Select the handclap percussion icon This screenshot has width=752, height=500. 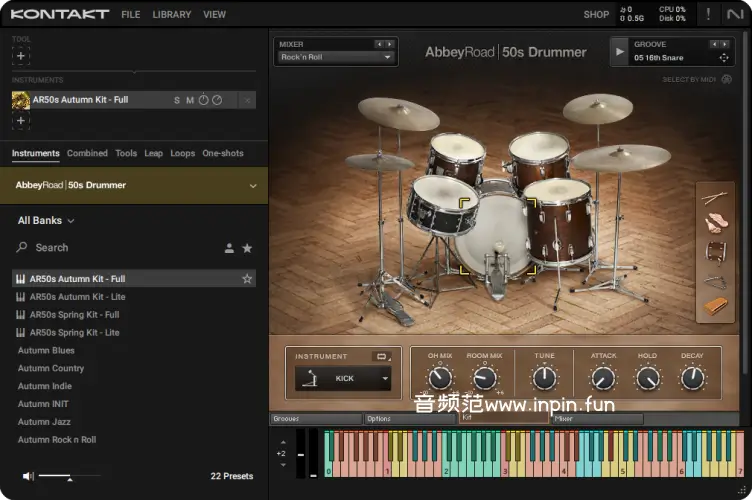714,224
